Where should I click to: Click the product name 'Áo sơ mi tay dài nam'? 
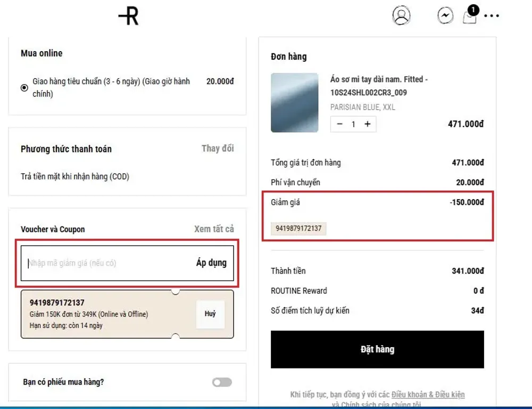379,86
